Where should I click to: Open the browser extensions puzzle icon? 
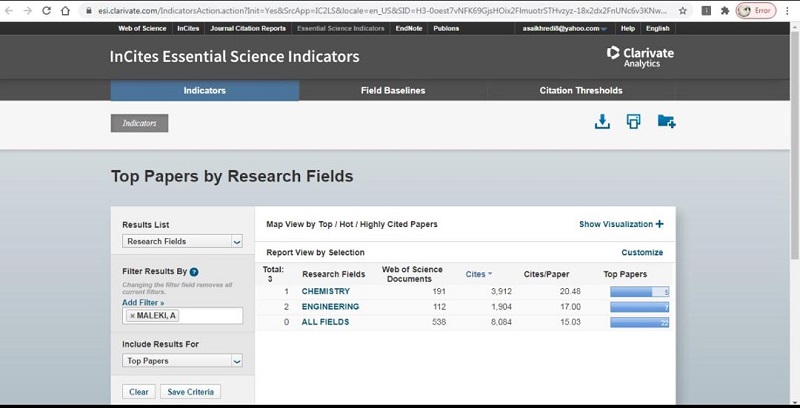(x=725, y=11)
